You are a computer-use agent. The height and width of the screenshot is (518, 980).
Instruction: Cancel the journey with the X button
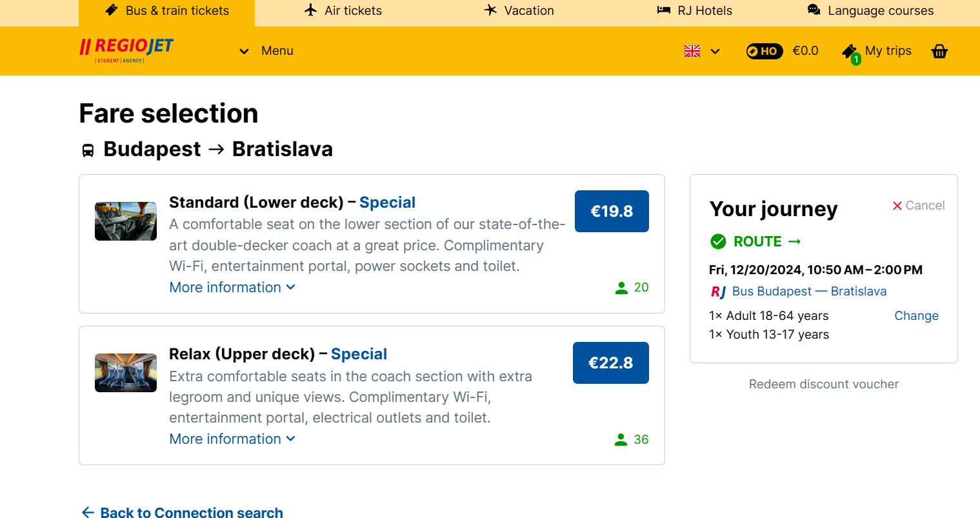pyautogui.click(x=918, y=205)
